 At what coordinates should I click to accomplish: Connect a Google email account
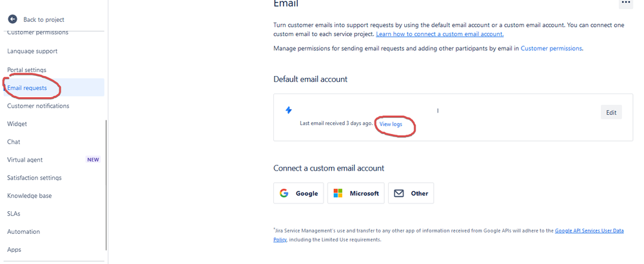[x=298, y=193]
